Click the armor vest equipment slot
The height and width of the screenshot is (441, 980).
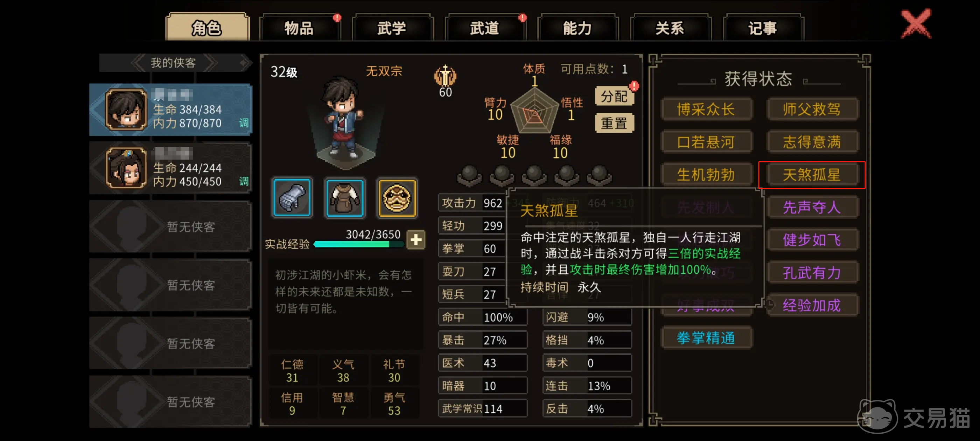click(x=345, y=197)
